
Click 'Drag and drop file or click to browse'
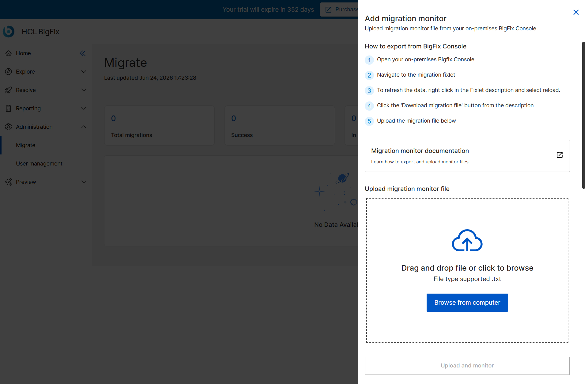click(x=467, y=268)
